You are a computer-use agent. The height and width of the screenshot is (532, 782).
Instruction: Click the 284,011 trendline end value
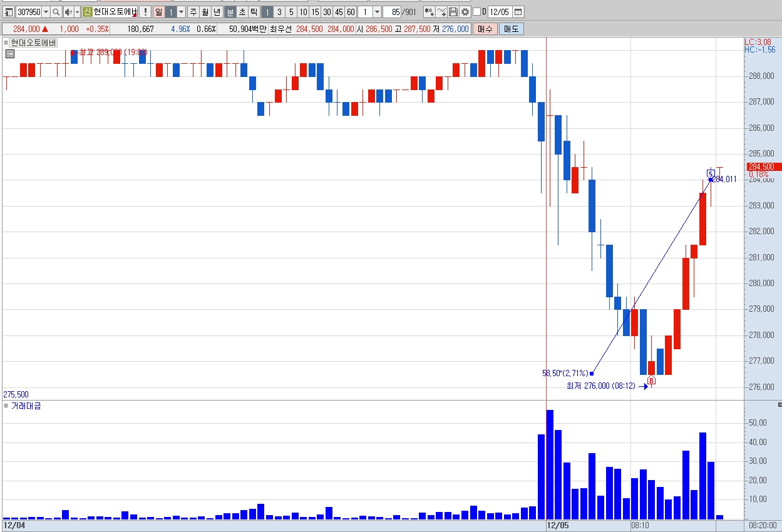pos(725,179)
